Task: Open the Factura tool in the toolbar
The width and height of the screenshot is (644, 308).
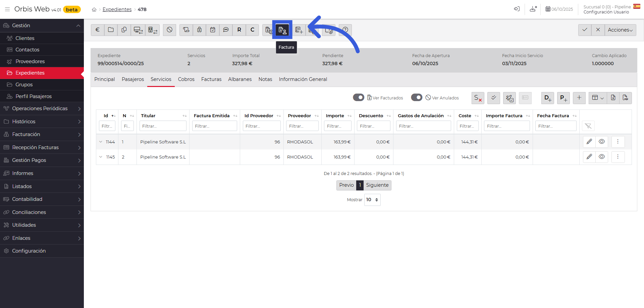Action: (282, 30)
